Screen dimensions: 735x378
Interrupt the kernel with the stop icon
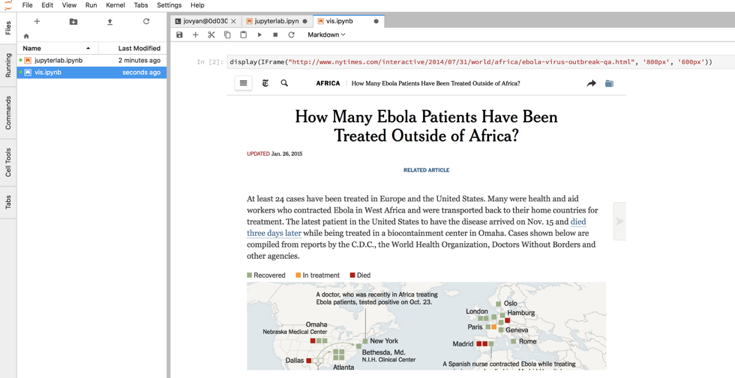[x=276, y=35]
